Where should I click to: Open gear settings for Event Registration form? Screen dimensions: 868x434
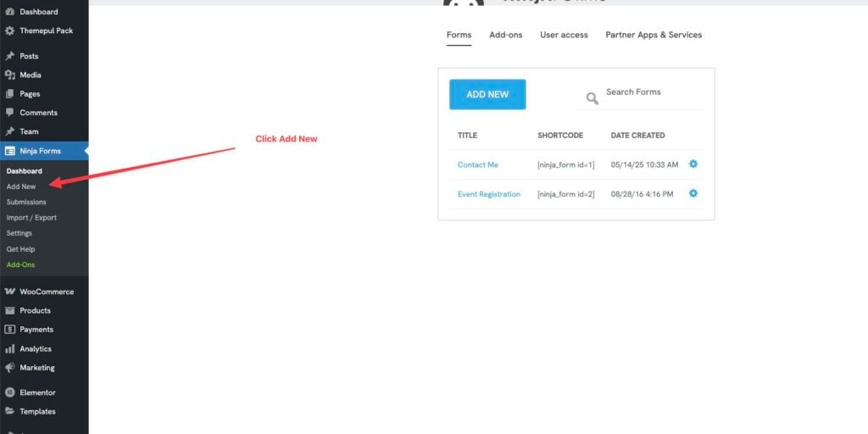pyautogui.click(x=693, y=193)
